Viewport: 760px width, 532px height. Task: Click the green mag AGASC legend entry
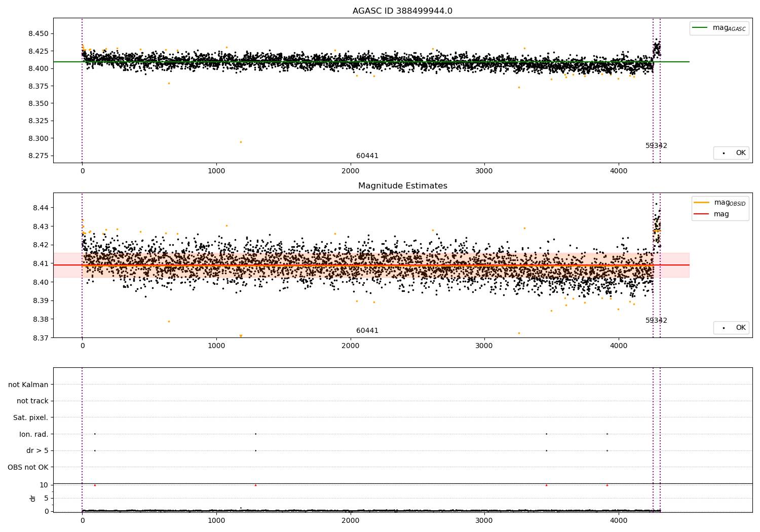[x=718, y=28]
